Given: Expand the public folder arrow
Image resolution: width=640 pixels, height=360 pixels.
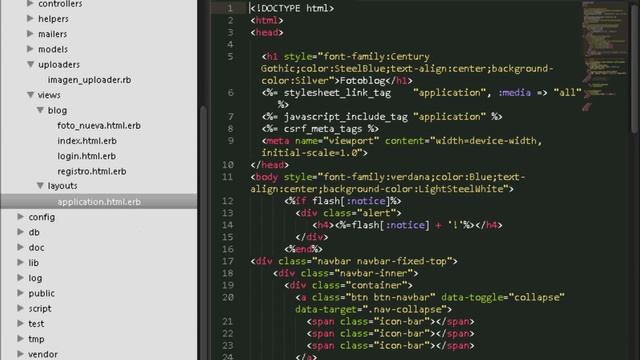Looking at the screenshot, I should tap(20, 293).
